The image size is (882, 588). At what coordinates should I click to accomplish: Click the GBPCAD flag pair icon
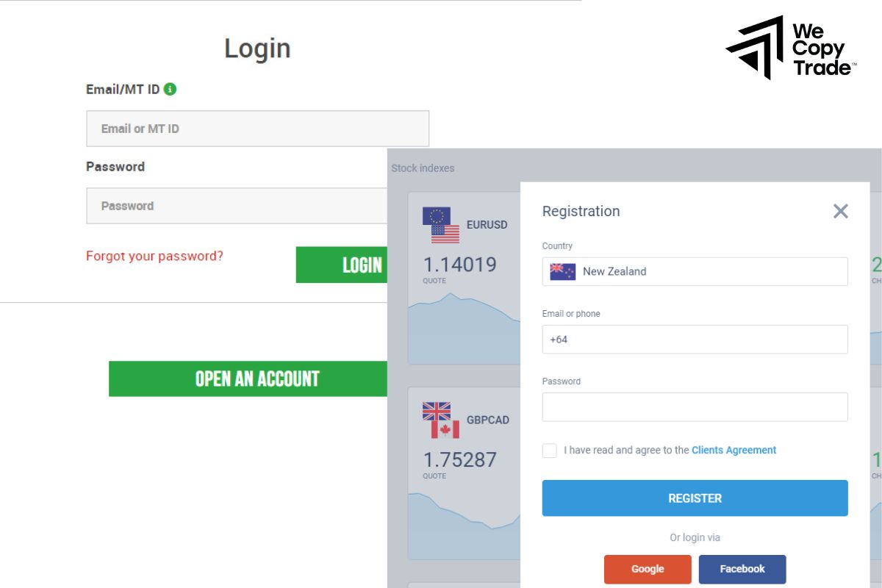441,420
